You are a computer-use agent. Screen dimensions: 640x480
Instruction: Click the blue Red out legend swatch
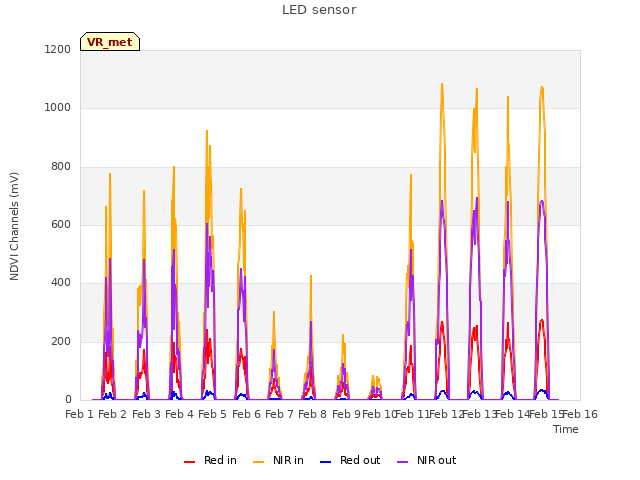(x=325, y=462)
